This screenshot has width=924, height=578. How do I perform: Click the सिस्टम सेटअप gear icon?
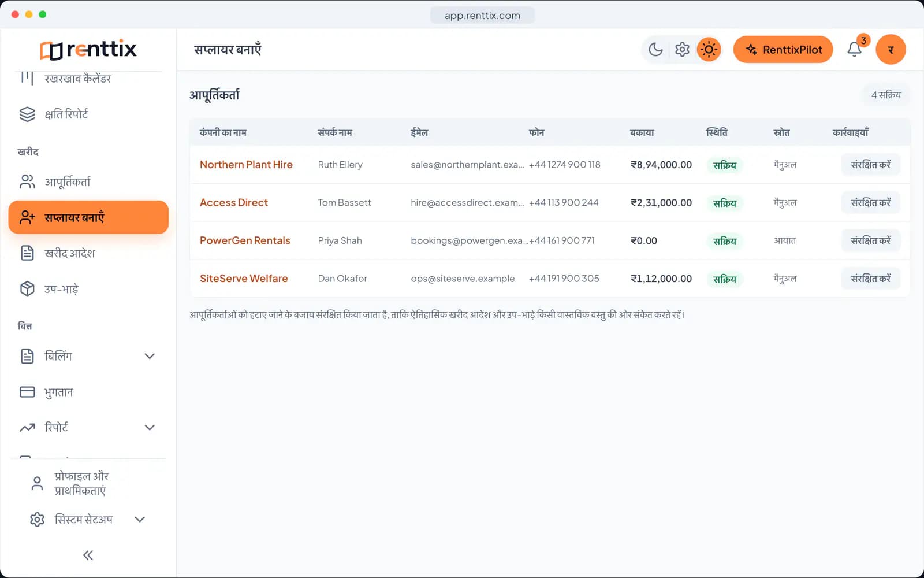pos(37,520)
